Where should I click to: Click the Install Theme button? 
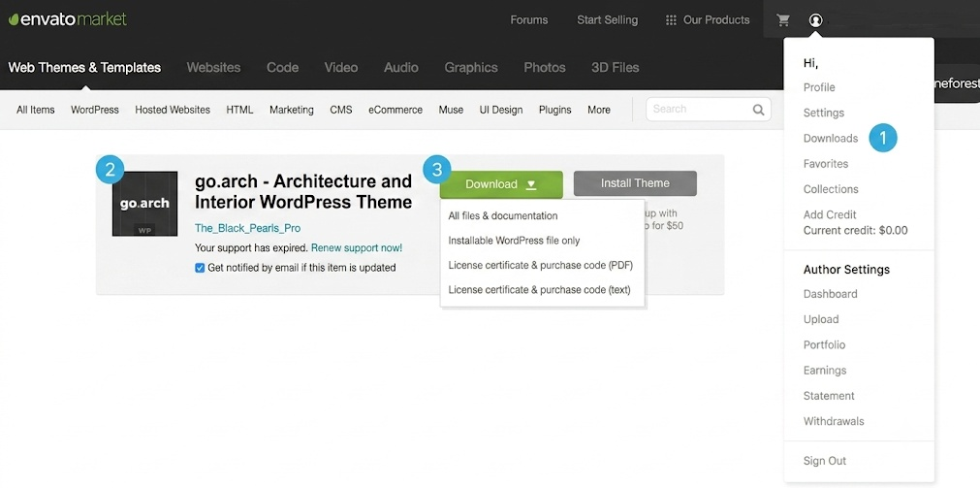pyautogui.click(x=635, y=183)
